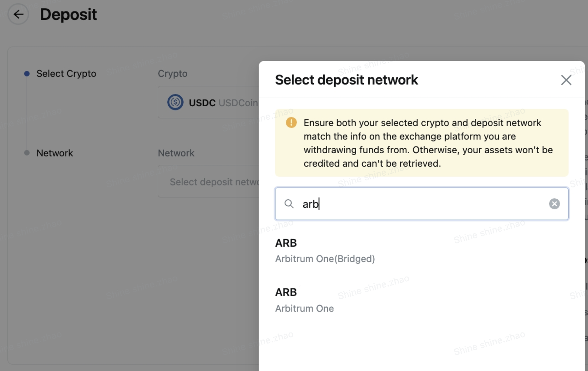Select the Network step label in stepper
Viewport: 588px width, 371px height.
point(55,153)
